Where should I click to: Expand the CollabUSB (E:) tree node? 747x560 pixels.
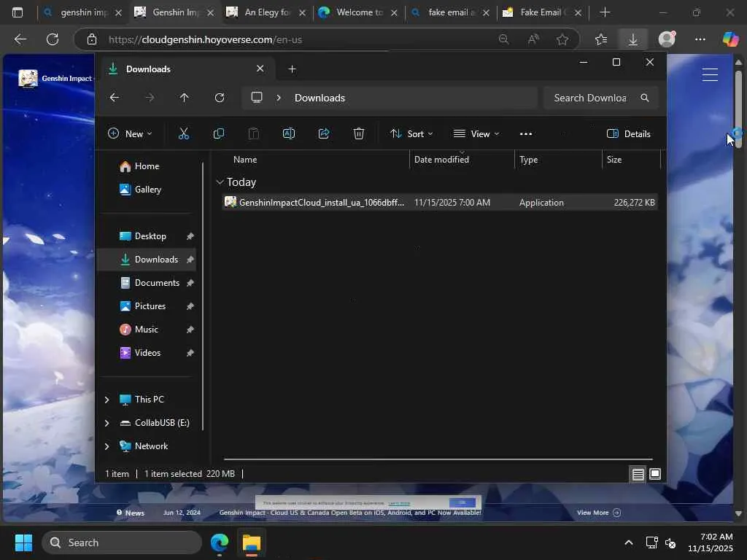pos(107,423)
